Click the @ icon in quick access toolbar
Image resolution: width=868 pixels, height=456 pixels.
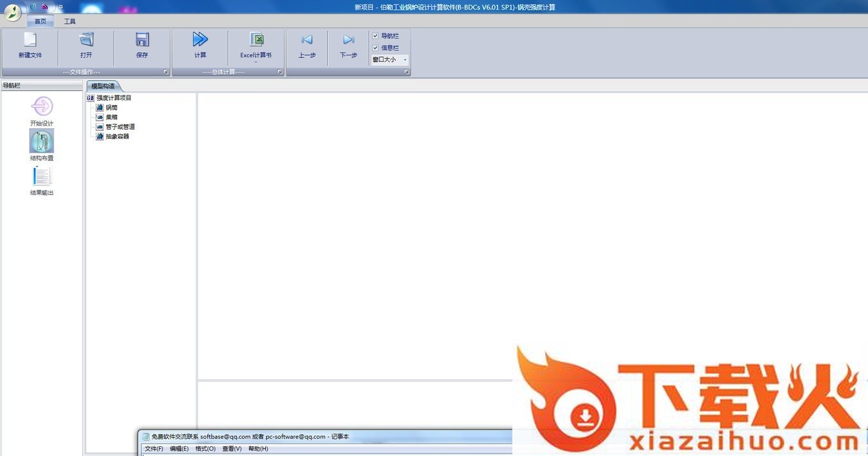coord(33,6)
